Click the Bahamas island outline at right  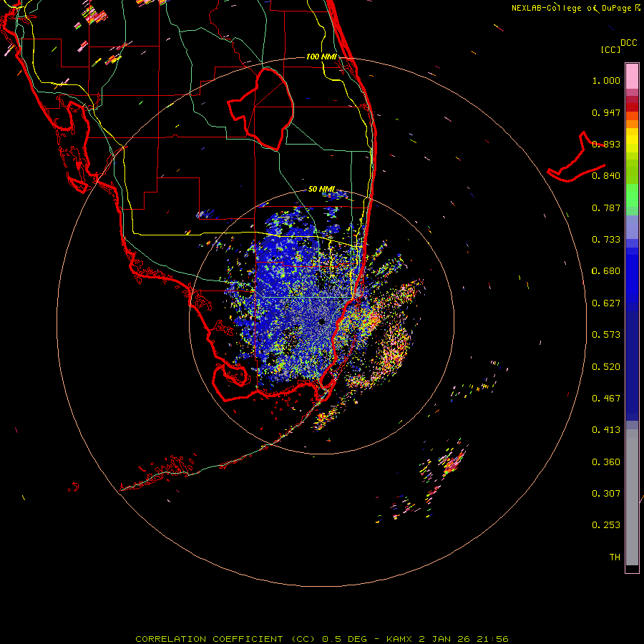pyautogui.click(x=576, y=158)
